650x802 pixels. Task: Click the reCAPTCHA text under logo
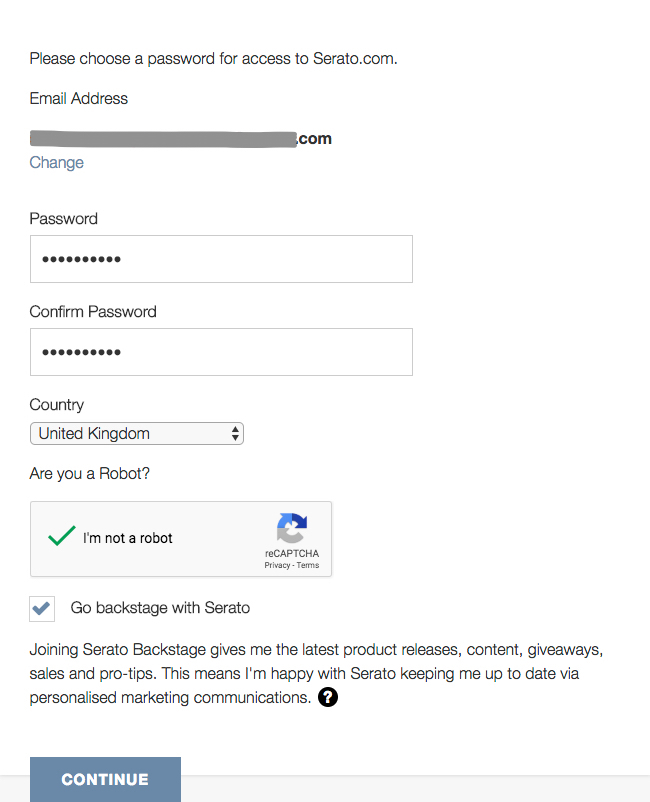(292, 553)
